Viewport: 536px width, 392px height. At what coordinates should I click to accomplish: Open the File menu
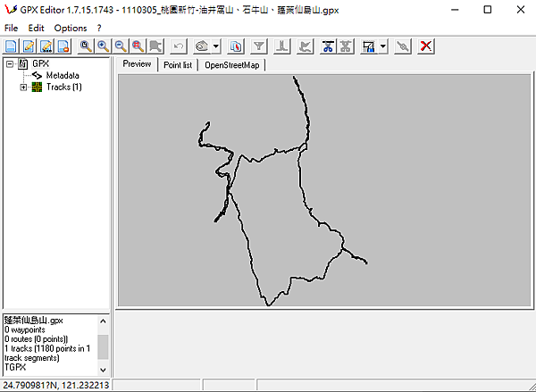(12, 28)
